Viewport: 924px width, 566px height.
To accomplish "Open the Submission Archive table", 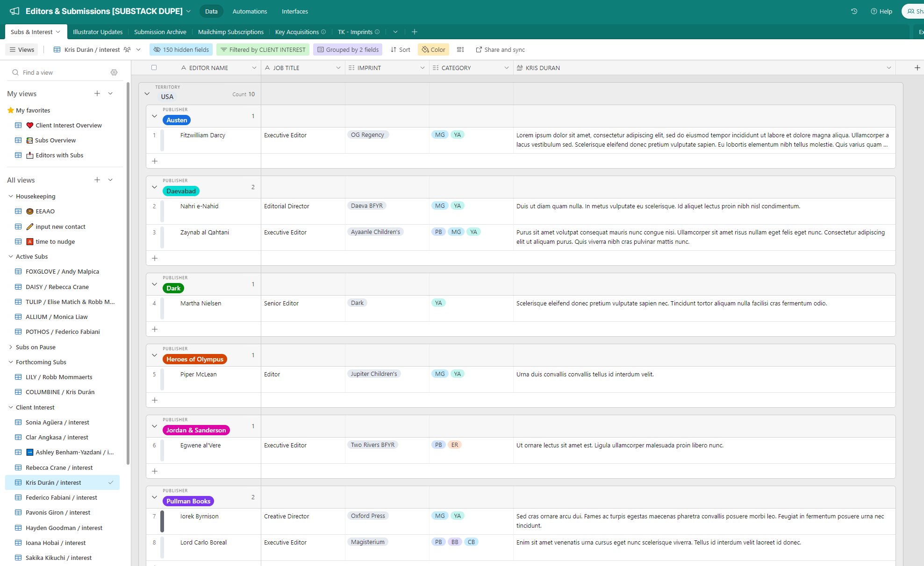I will [160, 32].
